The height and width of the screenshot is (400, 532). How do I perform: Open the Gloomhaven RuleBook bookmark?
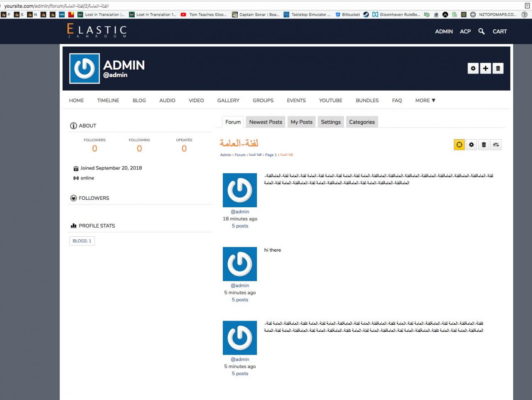tap(396, 15)
